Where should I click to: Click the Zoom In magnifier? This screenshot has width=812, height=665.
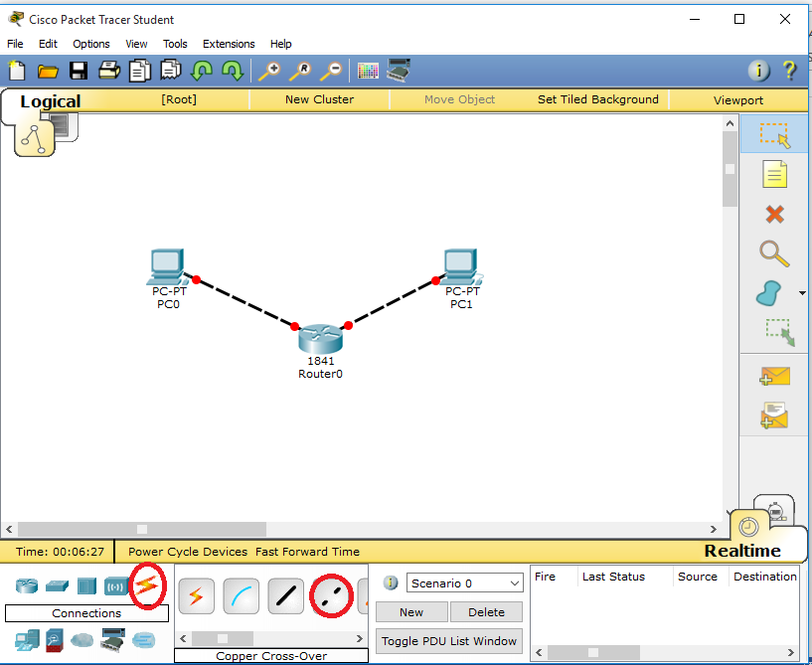click(x=269, y=71)
